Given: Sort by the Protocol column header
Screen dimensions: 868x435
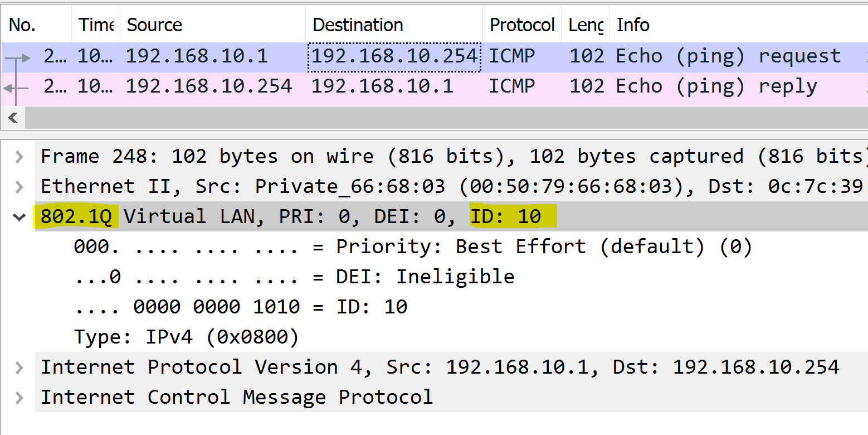Looking at the screenshot, I should (522, 25).
